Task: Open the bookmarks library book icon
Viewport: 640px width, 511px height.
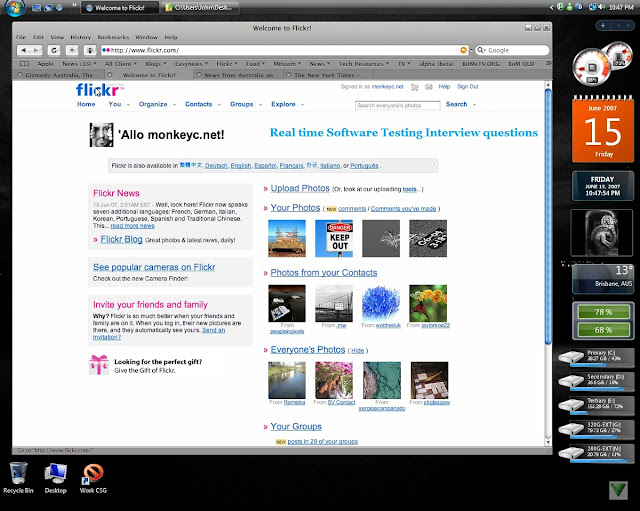Action: pyautogui.click(x=24, y=64)
